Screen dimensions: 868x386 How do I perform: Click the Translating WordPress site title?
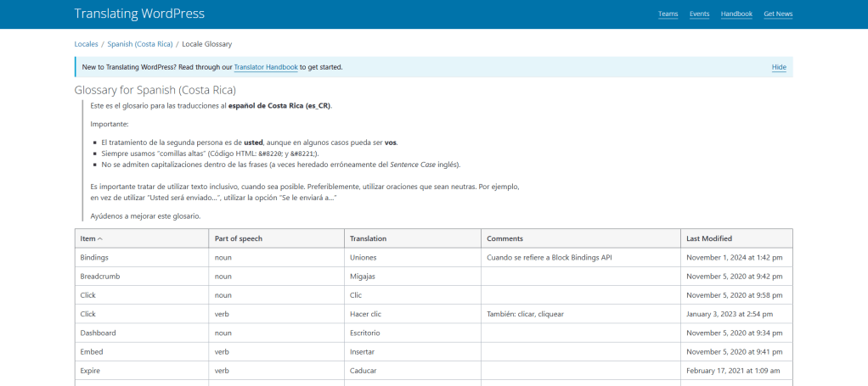[139, 14]
